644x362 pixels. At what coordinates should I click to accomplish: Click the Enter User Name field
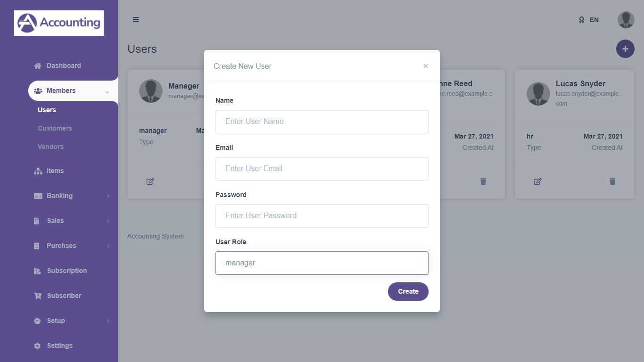(x=322, y=122)
